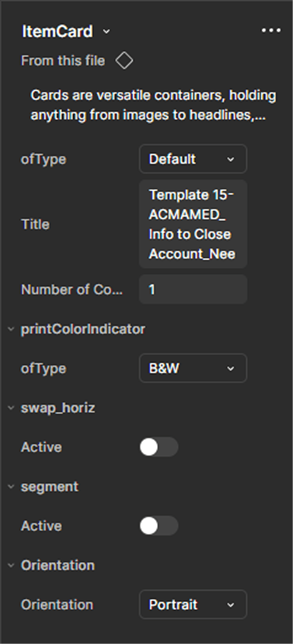Toggle the Active control in the swap_horiz section off
Viewport: 293px width, 644px height.
click(x=159, y=447)
